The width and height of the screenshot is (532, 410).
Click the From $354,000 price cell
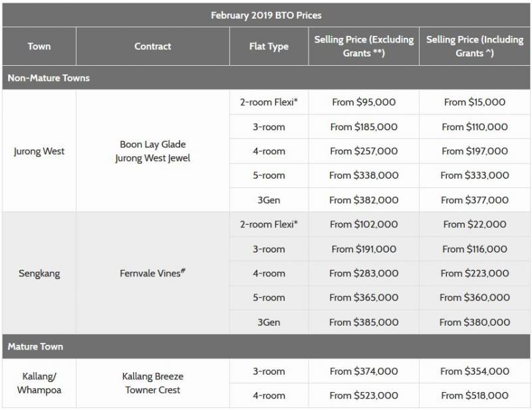(x=475, y=371)
